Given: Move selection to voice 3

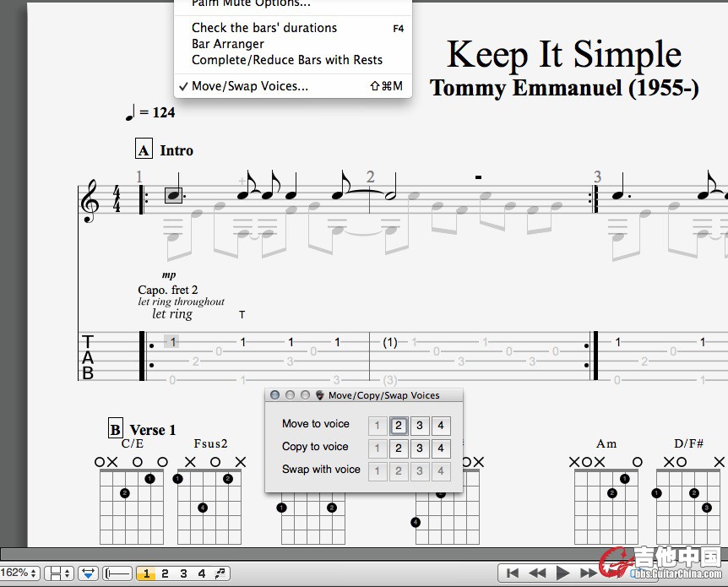Looking at the screenshot, I should (420, 426).
